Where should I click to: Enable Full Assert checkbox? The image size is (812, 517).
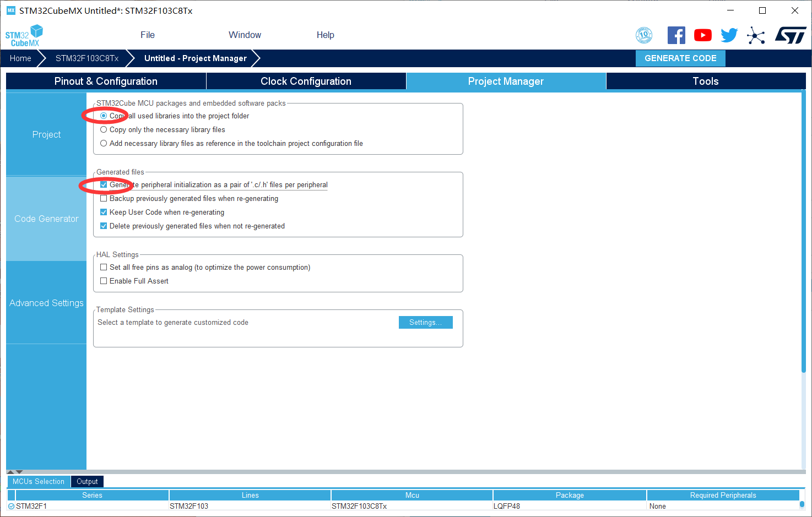[104, 281]
